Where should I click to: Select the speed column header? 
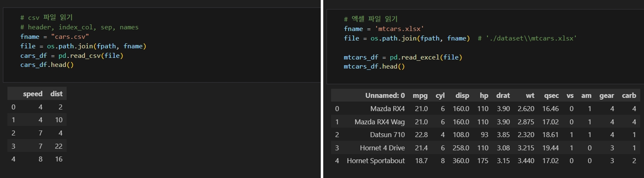33,94
